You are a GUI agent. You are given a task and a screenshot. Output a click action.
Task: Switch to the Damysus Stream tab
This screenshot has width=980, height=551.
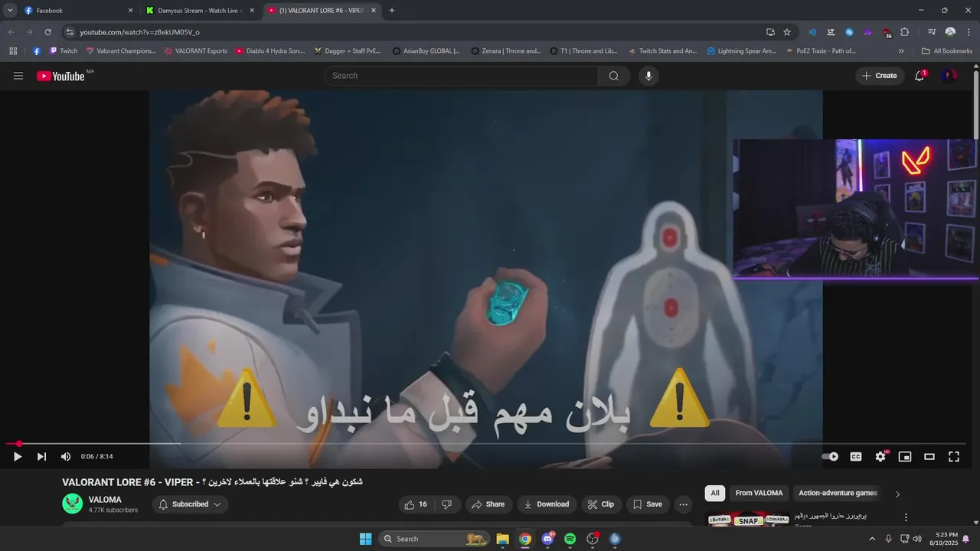pyautogui.click(x=199, y=11)
